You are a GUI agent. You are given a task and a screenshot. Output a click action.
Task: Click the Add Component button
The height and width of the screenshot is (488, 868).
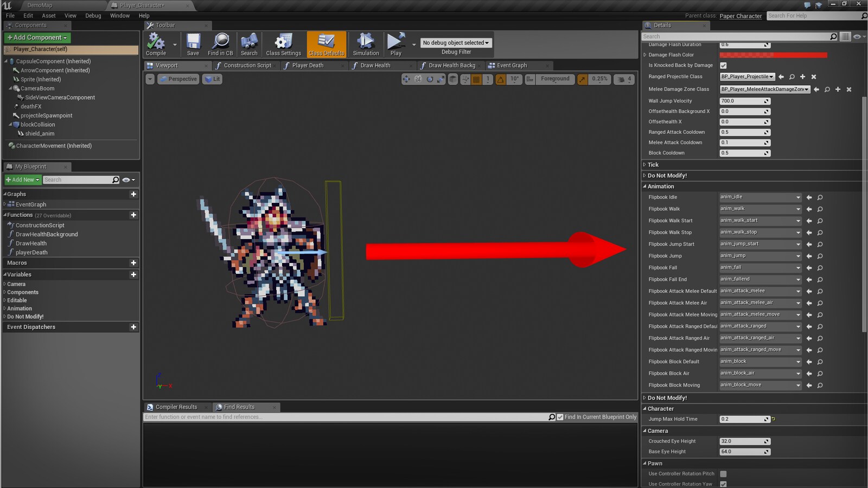[37, 38]
